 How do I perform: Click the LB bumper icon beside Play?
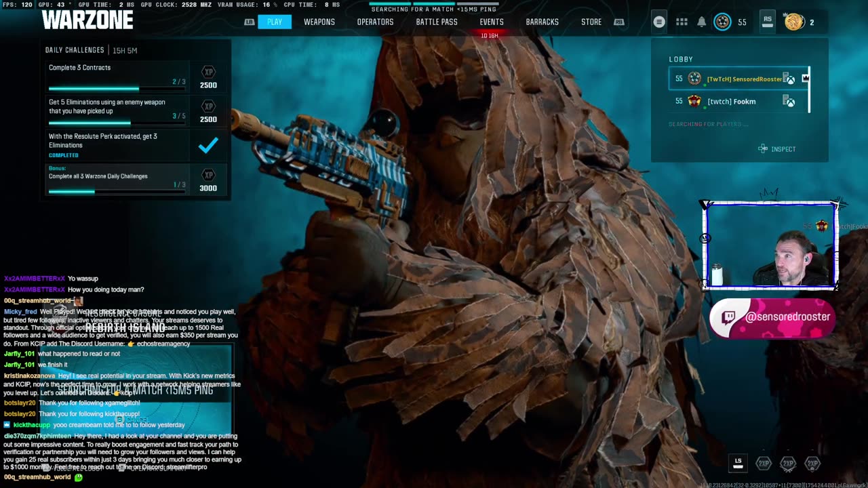click(250, 22)
